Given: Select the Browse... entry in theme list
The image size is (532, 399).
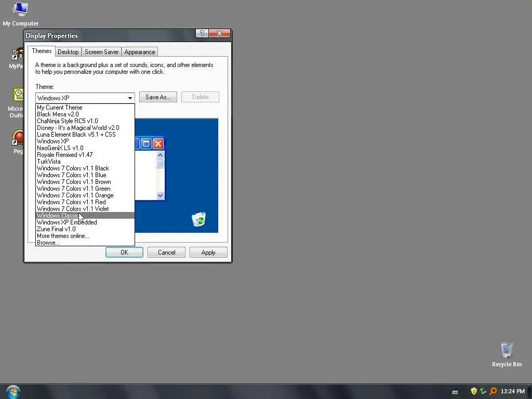Looking at the screenshot, I should pos(85,243).
